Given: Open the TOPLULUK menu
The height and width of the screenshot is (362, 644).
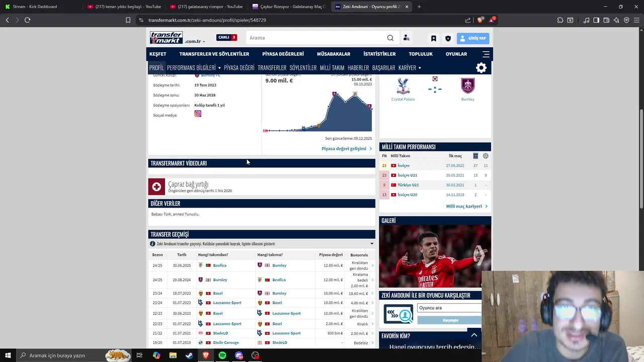Looking at the screenshot, I should [x=421, y=54].
